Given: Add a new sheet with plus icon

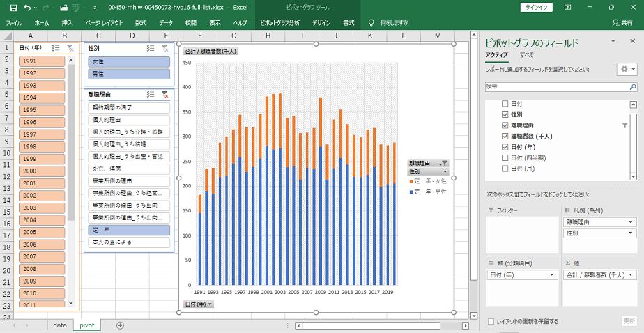Looking at the screenshot, I should 120,325.
